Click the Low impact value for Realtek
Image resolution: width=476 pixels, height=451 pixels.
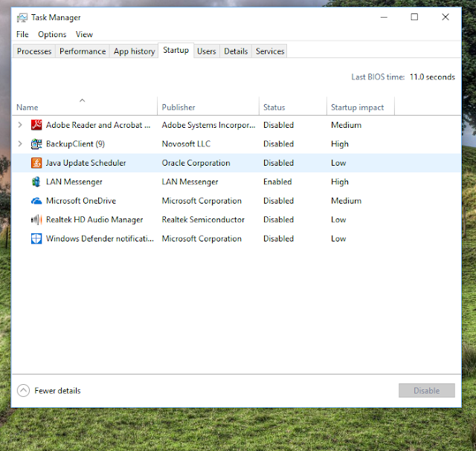point(338,220)
